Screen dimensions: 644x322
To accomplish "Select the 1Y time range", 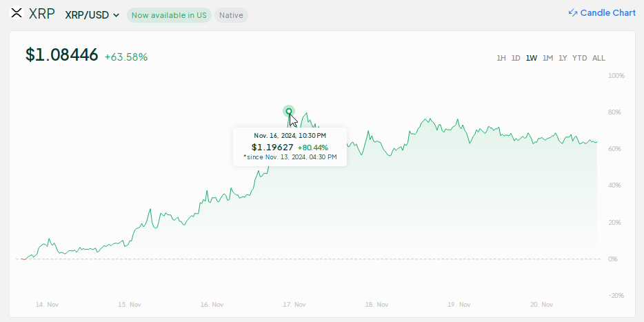I will [x=563, y=58].
